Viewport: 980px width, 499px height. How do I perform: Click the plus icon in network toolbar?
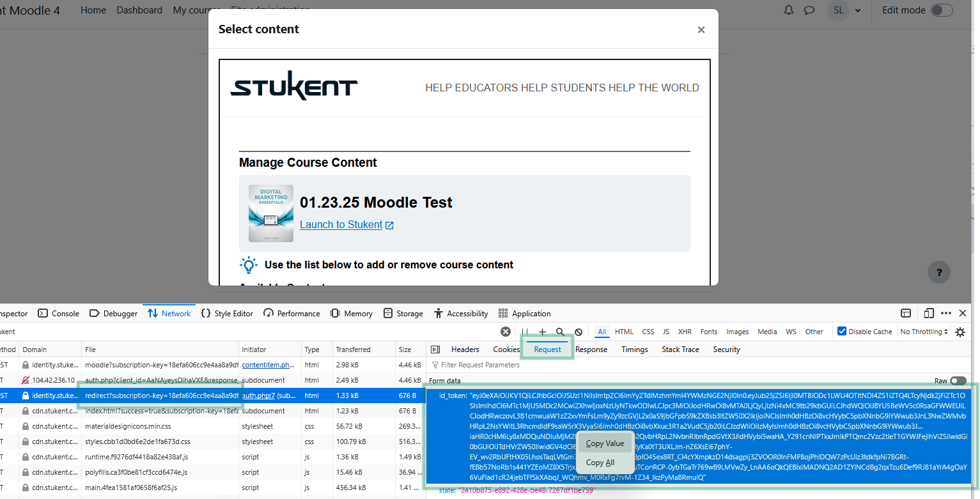point(542,332)
